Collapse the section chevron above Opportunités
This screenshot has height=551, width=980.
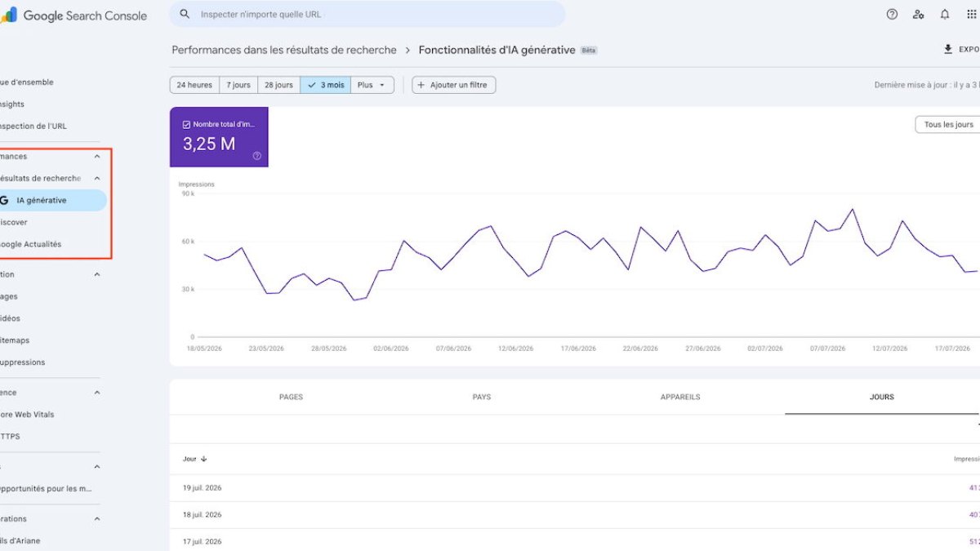97,467
